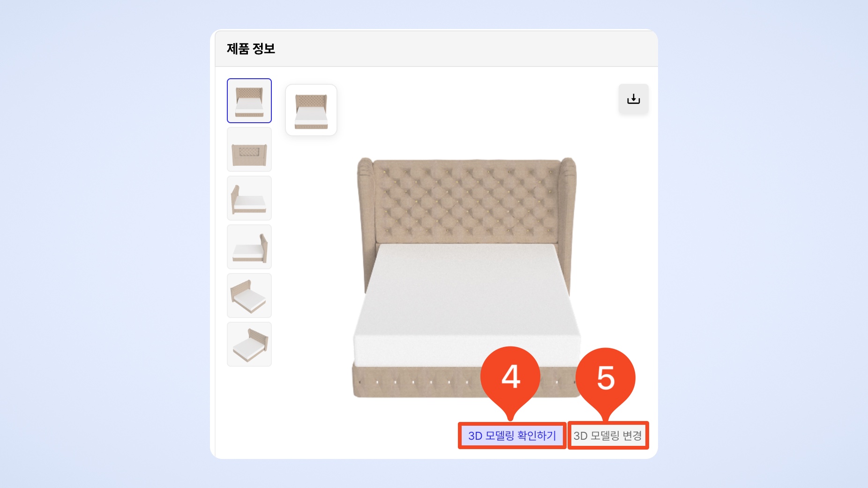Click the orange number 5 marker
The width and height of the screenshot is (868, 488).
[x=606, y=377]
